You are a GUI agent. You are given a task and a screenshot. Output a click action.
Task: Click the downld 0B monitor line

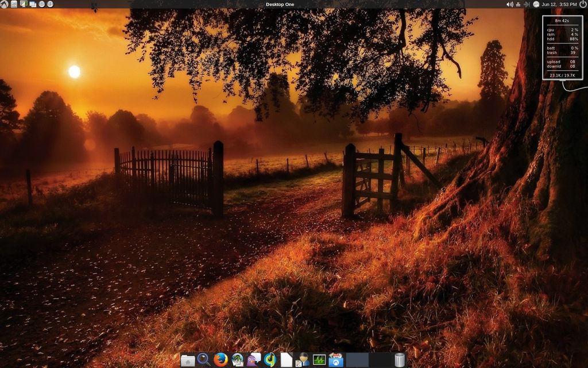562,66
